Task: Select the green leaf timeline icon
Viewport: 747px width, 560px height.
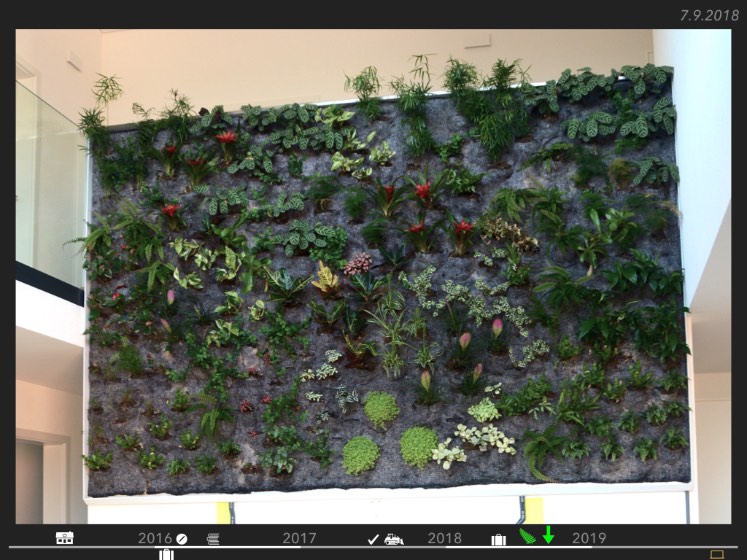Action: [x=528, y=536]
